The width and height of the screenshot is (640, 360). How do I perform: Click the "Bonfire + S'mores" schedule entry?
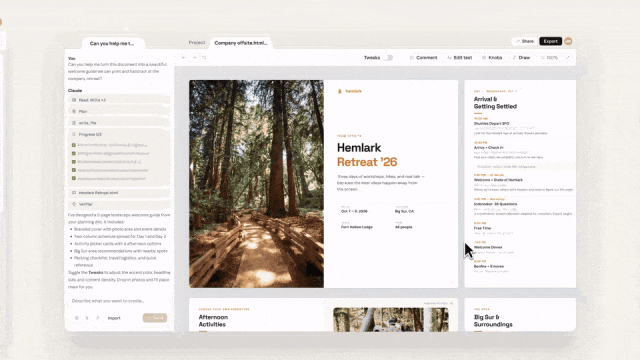[489, 266]
